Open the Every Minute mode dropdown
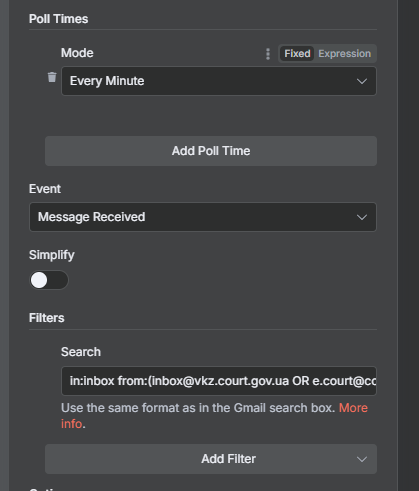Viewport: 419px width, 491px height. [x=219, y=81]
